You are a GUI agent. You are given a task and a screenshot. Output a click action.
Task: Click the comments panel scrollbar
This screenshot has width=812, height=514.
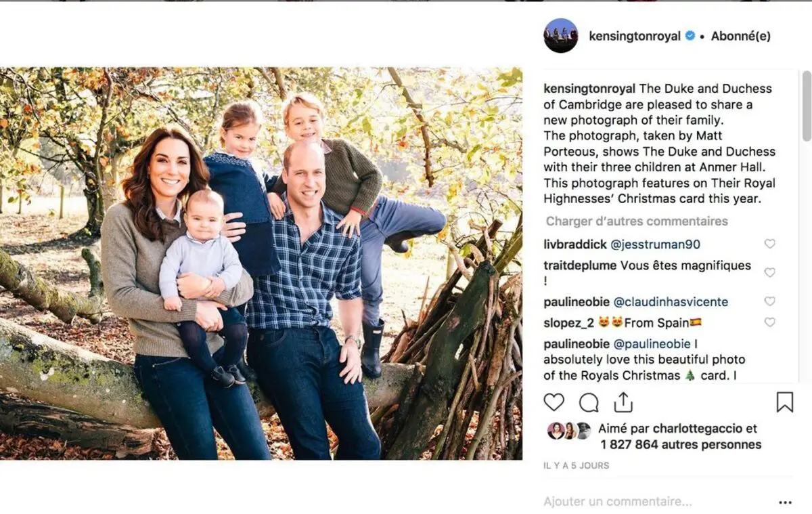pyautogui.click(x=806, y=108)
